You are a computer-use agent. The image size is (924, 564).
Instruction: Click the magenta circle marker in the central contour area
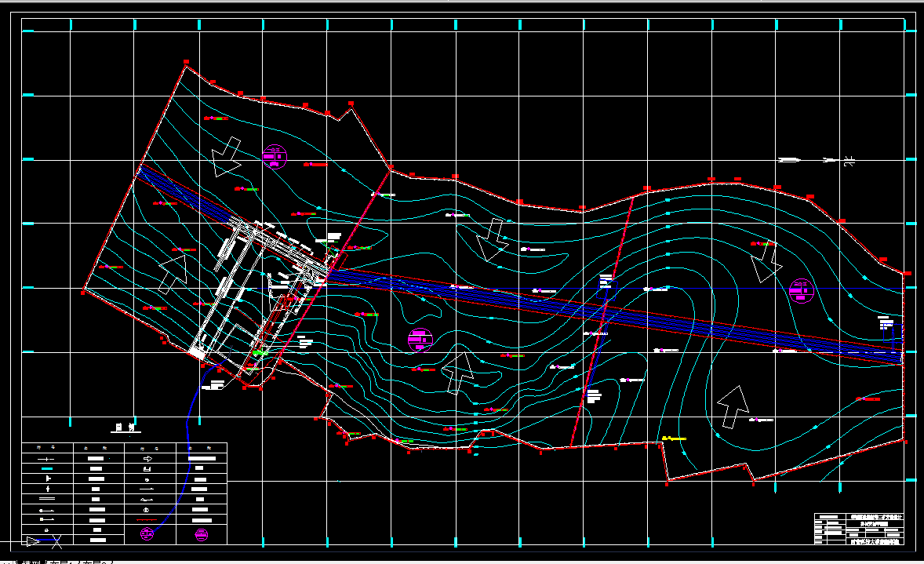420,340
